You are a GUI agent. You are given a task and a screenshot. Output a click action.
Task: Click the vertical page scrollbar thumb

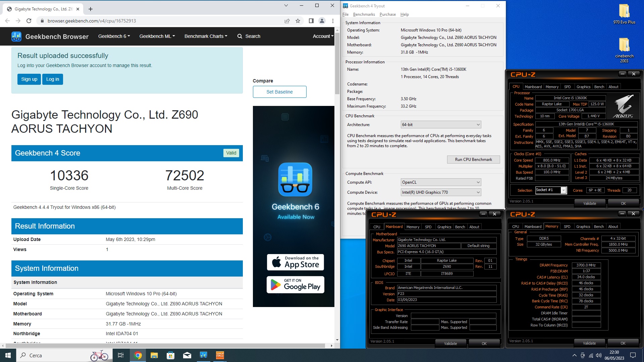pyautogui.click(x=337, y=63)
